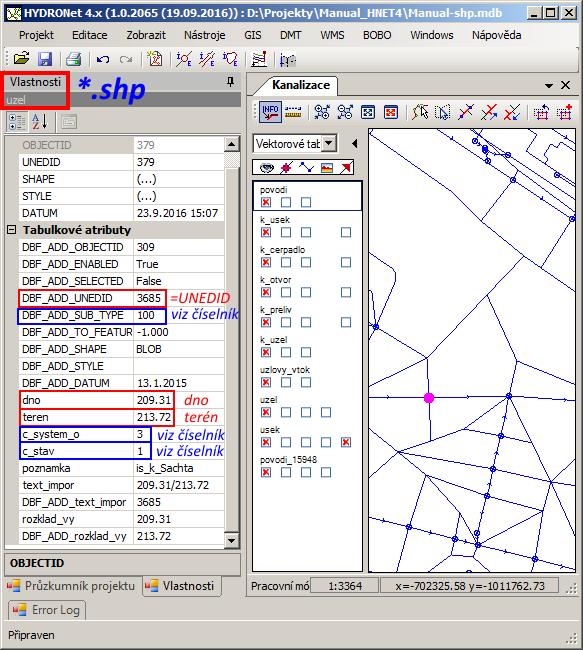Open the Vektorové tabulky dropdown
This screenshot has height=650, width=583.
(x=329, y=143)
